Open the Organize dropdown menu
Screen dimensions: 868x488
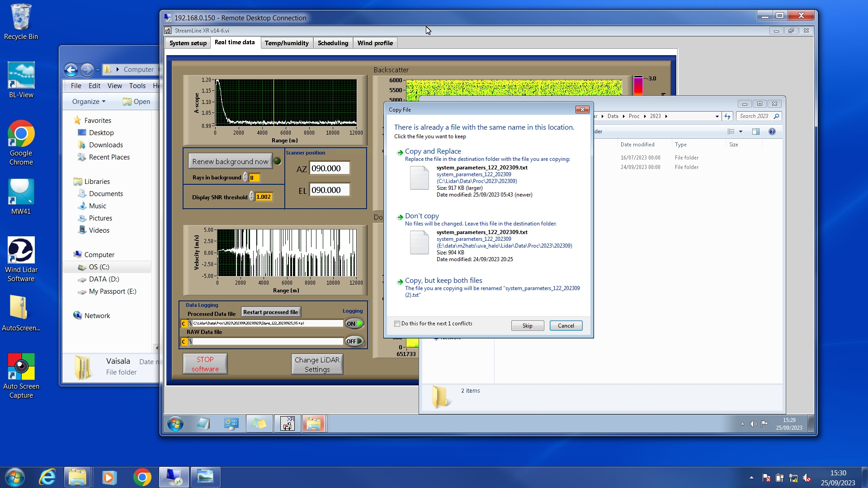tap(89, 102)
